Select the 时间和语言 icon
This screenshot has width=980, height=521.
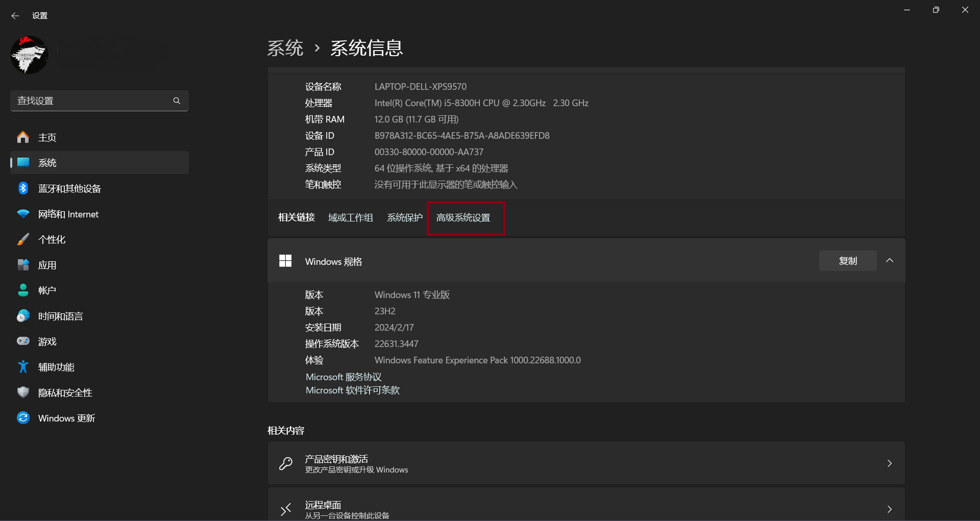(23, 315)
